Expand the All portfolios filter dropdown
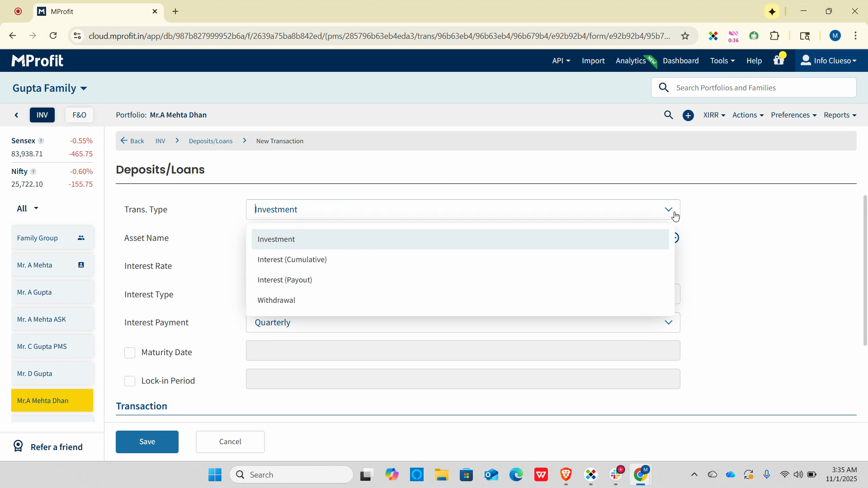 pos(28,209)
